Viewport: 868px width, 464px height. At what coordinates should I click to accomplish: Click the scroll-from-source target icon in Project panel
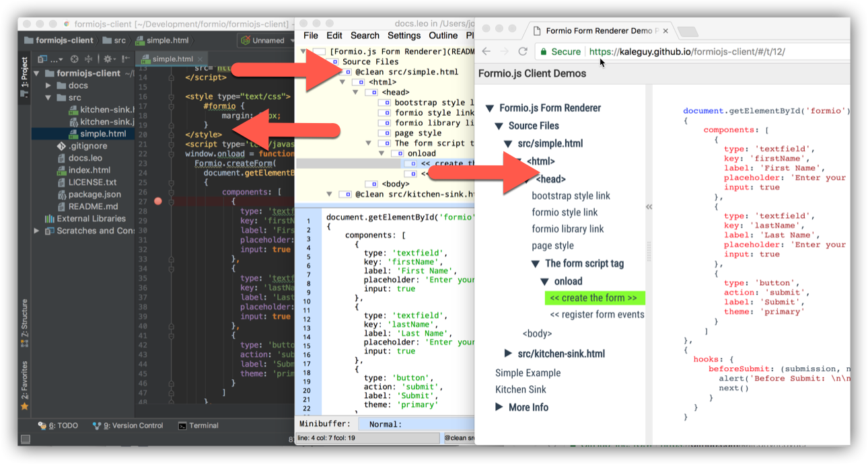pos(75,59)
